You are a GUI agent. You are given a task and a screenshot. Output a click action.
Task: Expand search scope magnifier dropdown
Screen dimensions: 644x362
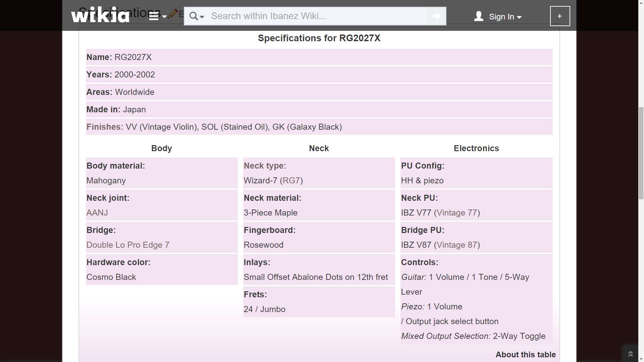click(x=197, y=16)
